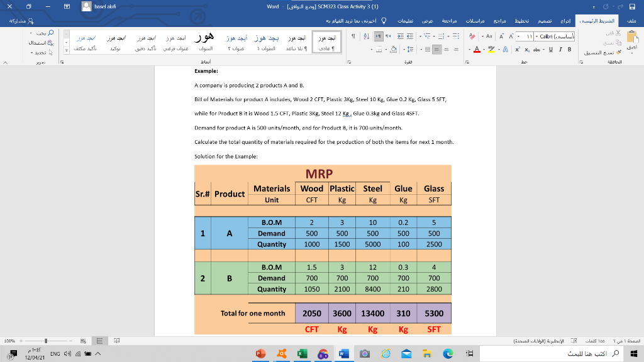Click the مشاركة (Share) button
This screenshot has height=362, width=644.
pos(18,21)
